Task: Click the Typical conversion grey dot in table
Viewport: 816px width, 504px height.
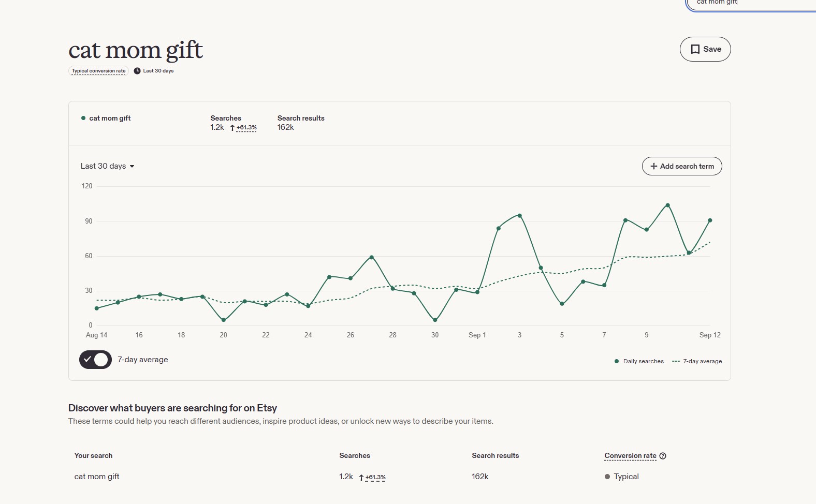Action: point(607,477)
